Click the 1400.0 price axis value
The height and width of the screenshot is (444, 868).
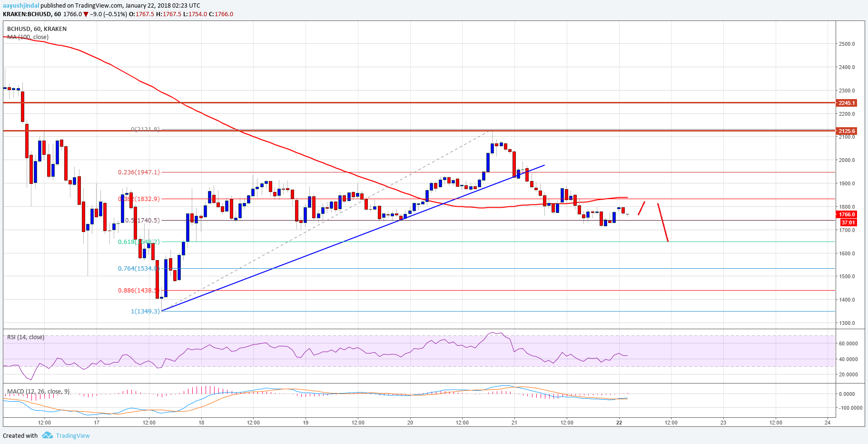point(847,300)
